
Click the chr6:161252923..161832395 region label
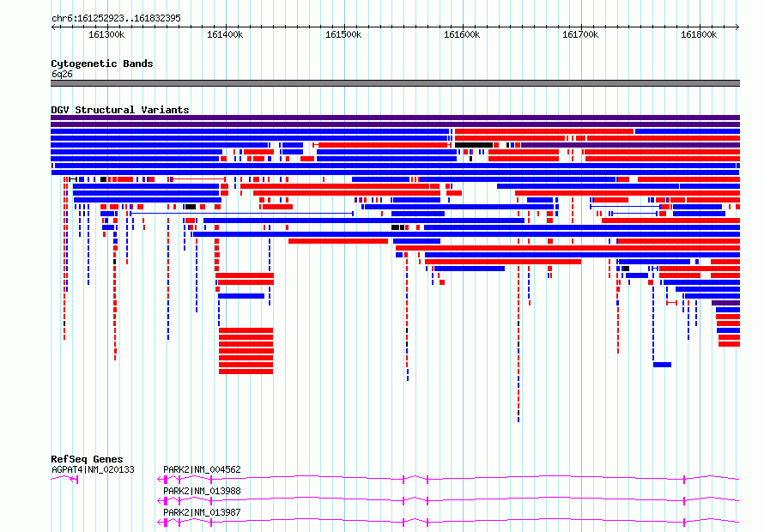tap(116, 18)
